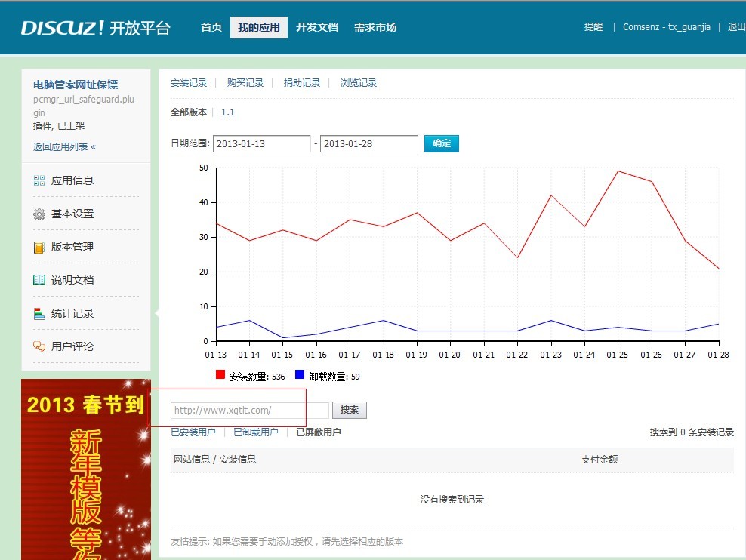Click the 01-13 label on chart axis
Viewport: 746px width, 560px height.
coord(215,355)
